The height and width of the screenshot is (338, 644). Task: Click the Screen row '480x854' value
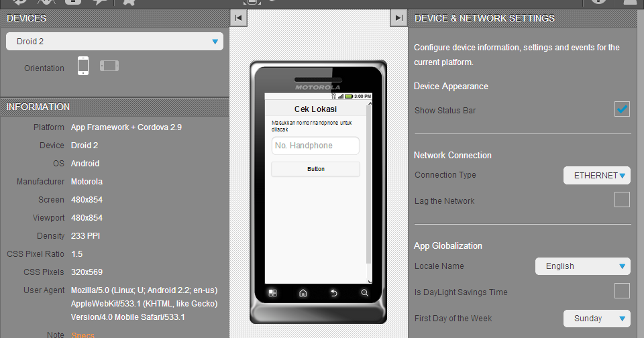coord(87,200)
